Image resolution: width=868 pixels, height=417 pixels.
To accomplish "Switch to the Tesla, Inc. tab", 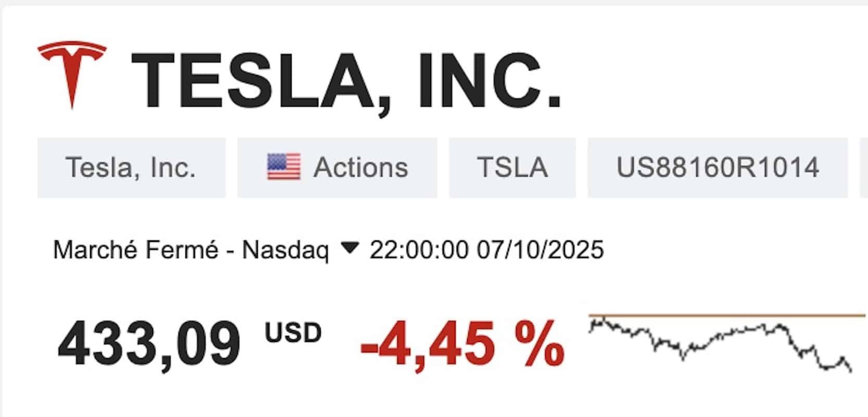I will point(131,167).
